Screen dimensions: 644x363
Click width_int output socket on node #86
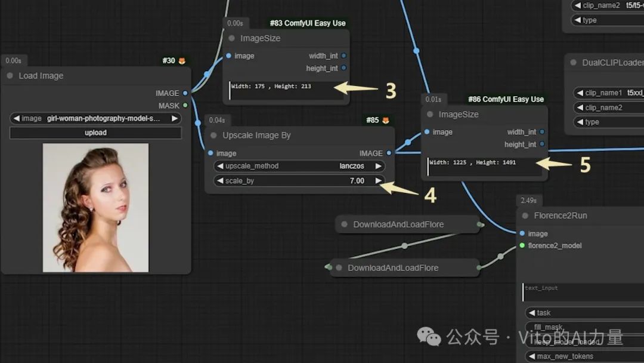pyautogui.click(x=542, y=132)
